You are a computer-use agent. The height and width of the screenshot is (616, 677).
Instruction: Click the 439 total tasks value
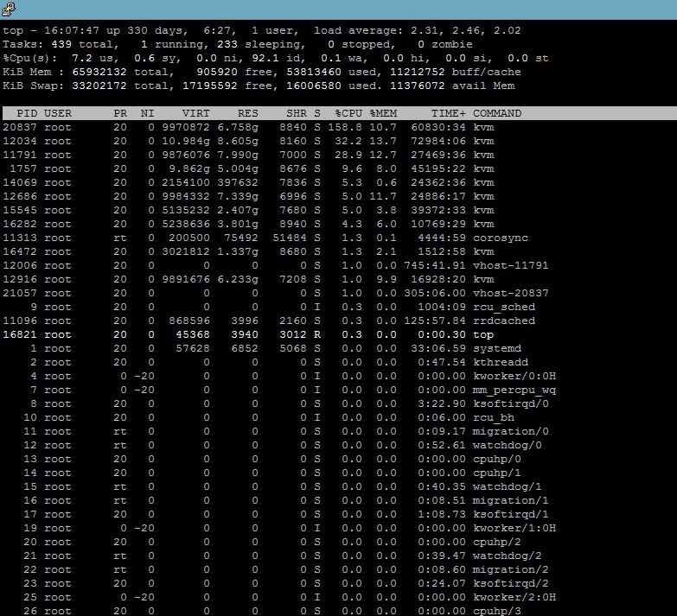coord(61,44)
